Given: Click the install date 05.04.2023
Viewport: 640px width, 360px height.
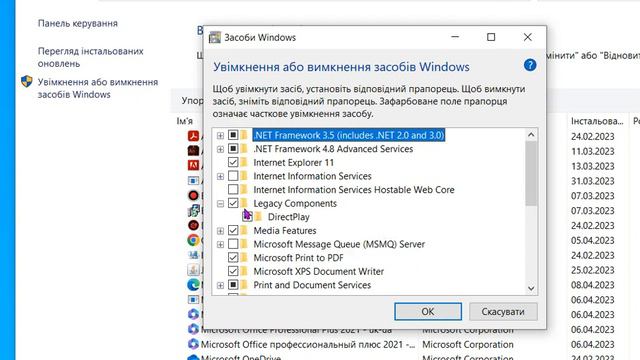Looking at the screenshot, I should pos(593,240).
